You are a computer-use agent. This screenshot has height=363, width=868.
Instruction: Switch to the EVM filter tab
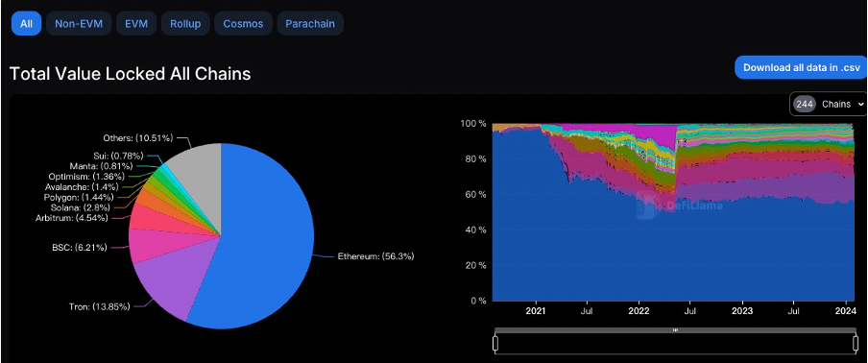136,24
